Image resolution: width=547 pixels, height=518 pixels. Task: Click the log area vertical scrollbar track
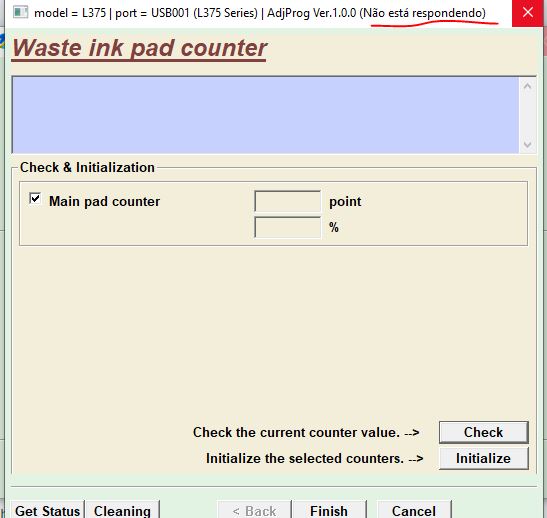tap(527, 115)
